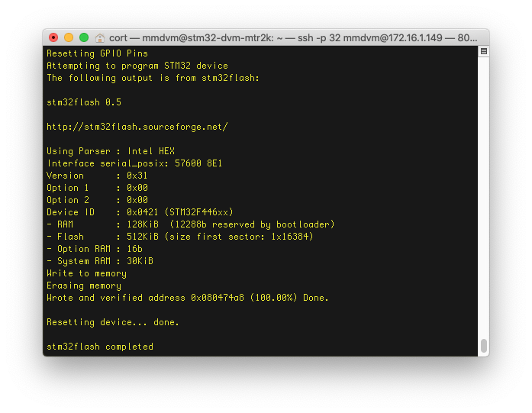Click the 'stm32flash 0.5' version line

point(84,102)
